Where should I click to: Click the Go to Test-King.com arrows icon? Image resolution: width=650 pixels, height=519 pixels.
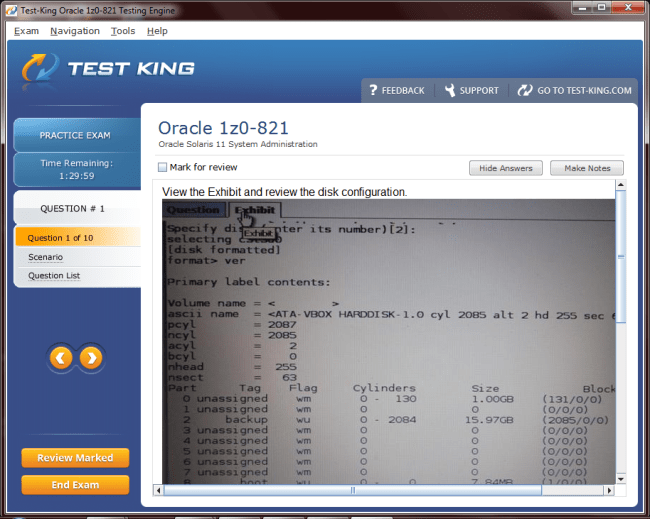click(524, 90)
